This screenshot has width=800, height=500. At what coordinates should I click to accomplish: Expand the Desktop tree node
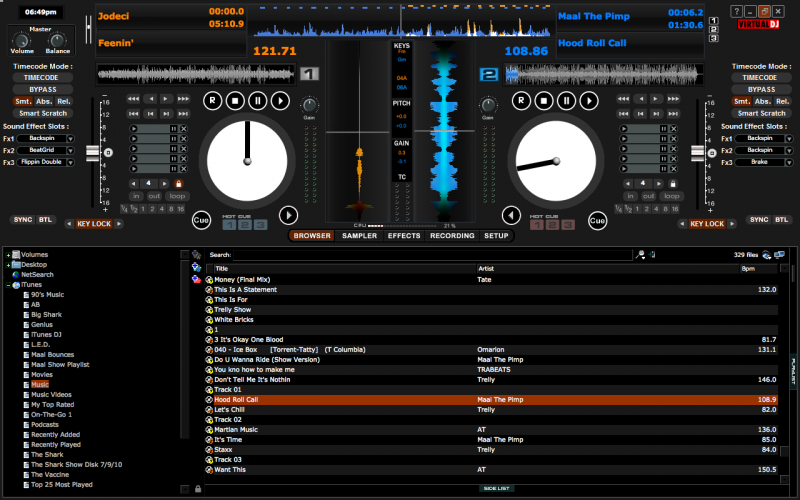click(x=8, y=265)
